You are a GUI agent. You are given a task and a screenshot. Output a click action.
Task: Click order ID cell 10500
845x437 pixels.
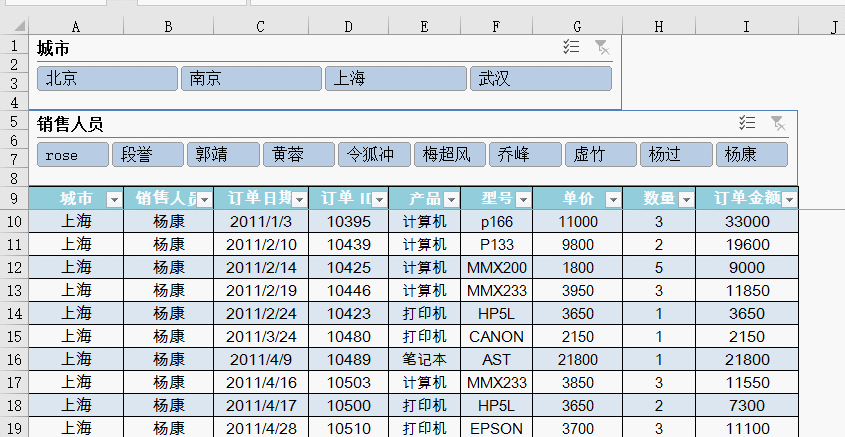(349, 405)
